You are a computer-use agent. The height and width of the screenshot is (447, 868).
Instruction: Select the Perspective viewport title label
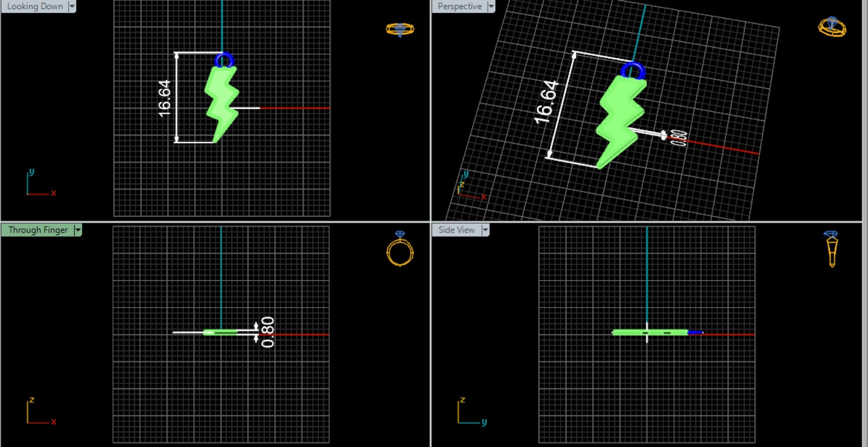pos(459,6)
